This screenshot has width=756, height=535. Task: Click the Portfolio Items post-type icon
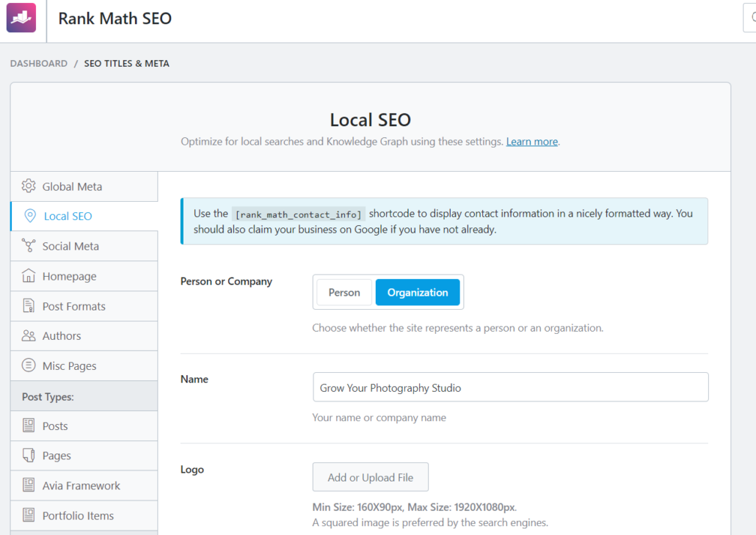point(29,515)
